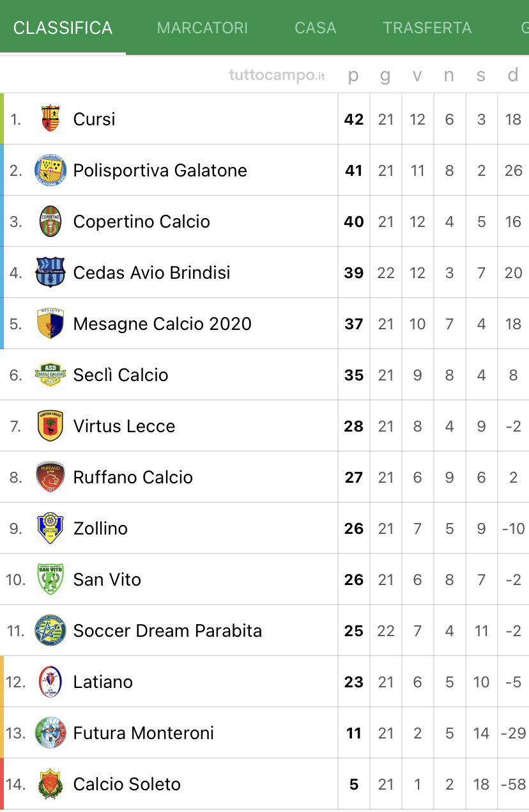Tap the Virtus Lecce shield icon
The image size is (529, 812).
pyautogui.click(x=50, y=426)
